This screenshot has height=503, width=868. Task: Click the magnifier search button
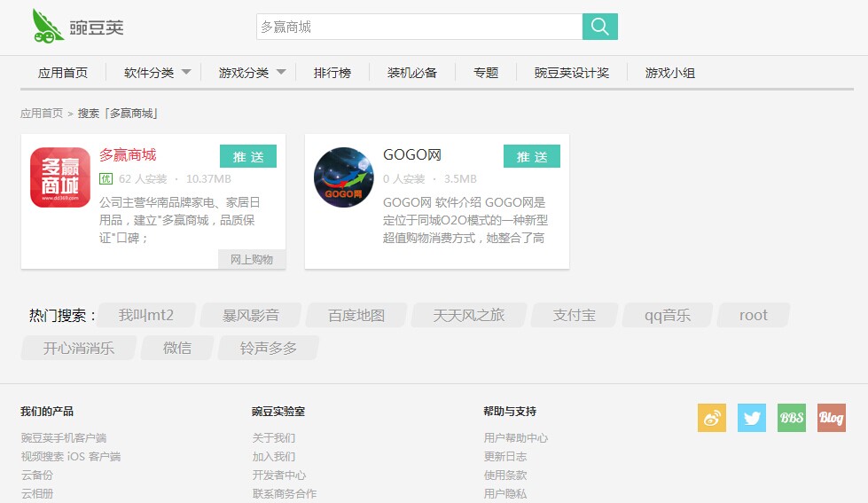pyautogui.click(x=599, y=27)
